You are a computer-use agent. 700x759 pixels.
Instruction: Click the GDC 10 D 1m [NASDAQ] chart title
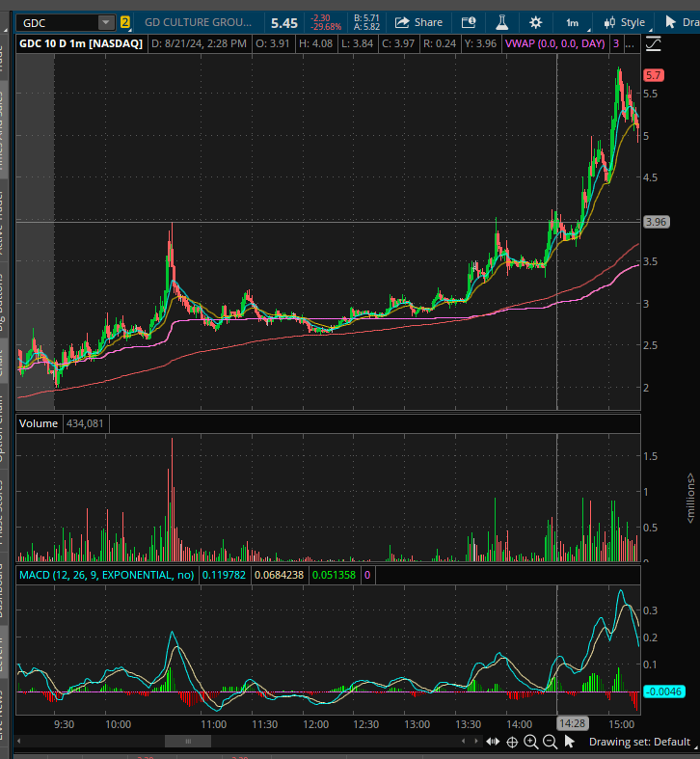81,43
